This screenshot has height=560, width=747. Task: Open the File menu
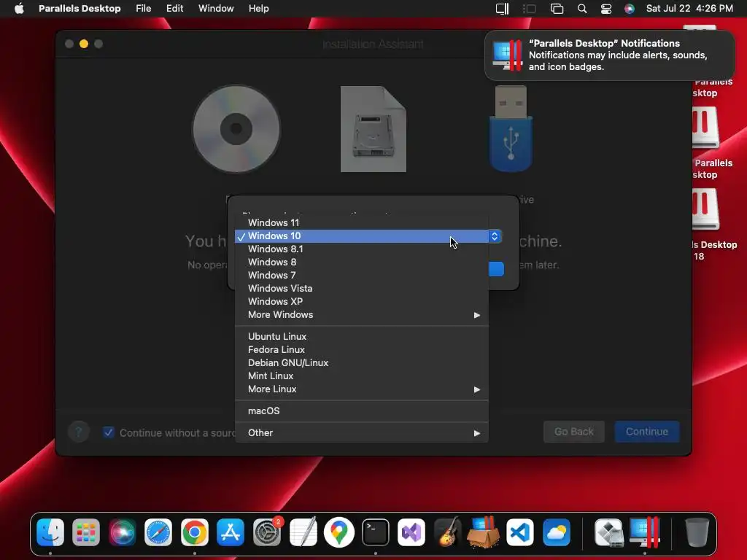[144, 8]
